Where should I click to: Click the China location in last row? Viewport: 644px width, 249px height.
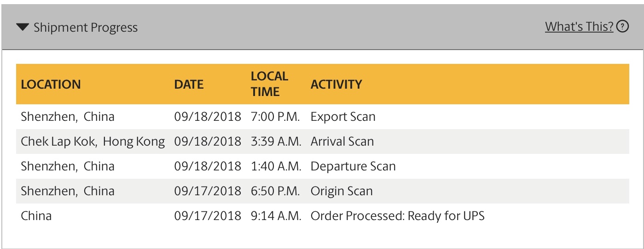click(x=36, y=216)
